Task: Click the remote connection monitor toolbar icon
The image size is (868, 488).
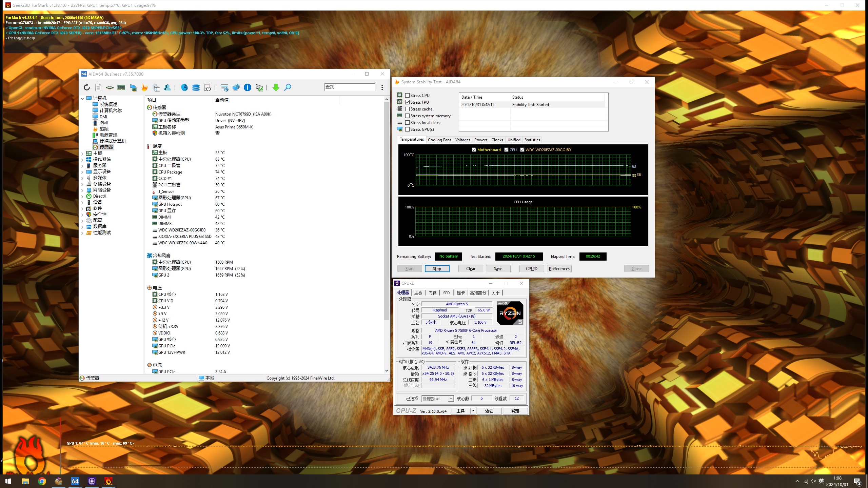Action: coord(259,87)
